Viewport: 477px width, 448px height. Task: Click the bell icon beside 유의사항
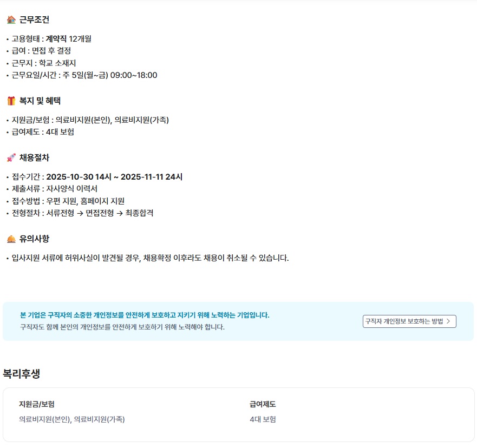pos(11,239)
